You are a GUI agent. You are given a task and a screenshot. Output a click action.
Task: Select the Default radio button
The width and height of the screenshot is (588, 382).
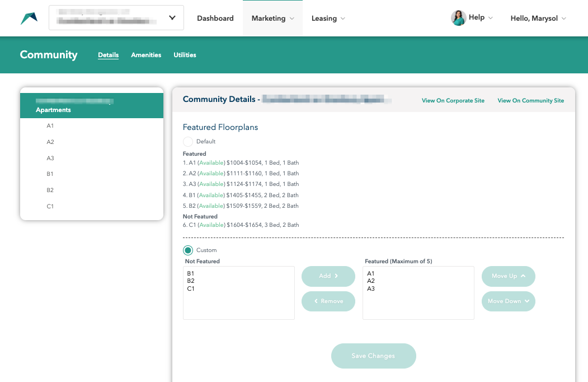[x=188, y=142]
